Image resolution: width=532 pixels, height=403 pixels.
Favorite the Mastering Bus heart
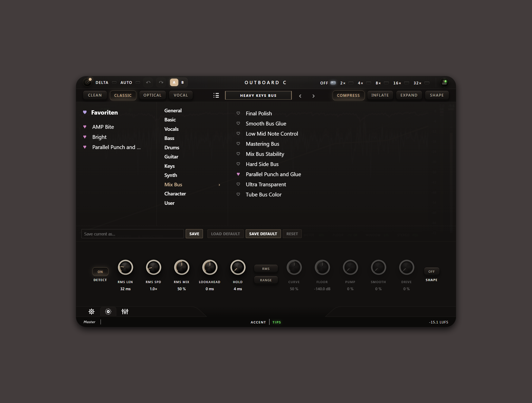pyautogui.click(x=238, y=144)
